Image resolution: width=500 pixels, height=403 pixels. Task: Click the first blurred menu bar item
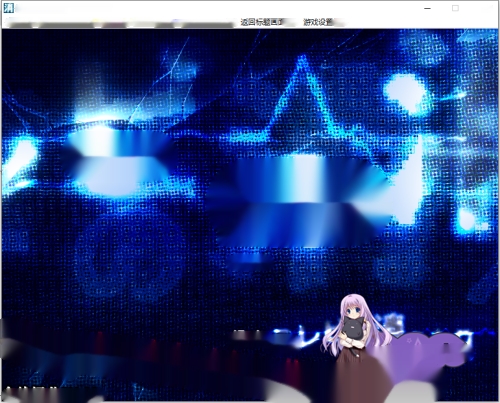coord(20,24)
